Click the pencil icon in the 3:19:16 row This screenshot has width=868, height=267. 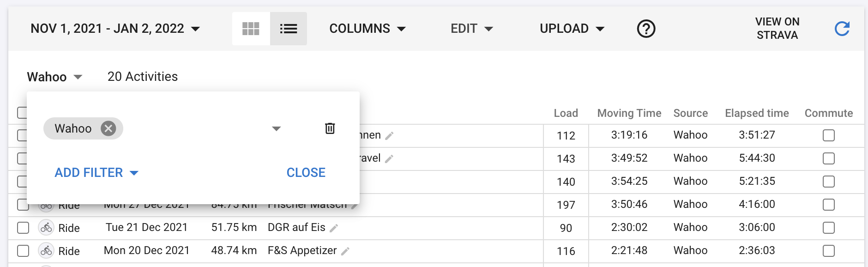tap(389, 135)
